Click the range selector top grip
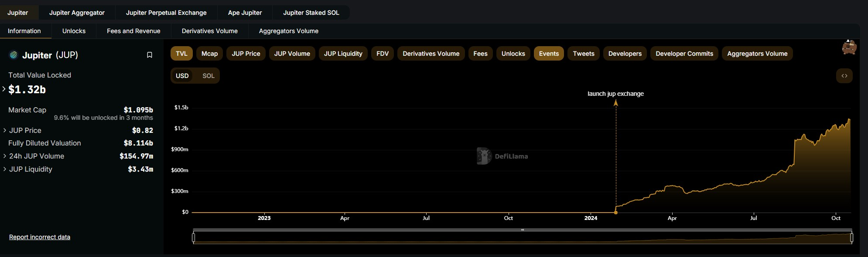The height and width of the screenshot is (257, 868). (x=522, y=230)
